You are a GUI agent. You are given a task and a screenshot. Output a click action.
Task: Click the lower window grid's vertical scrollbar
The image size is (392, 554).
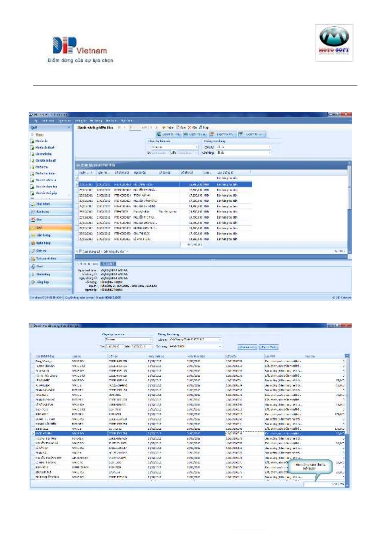coord(347,421)
